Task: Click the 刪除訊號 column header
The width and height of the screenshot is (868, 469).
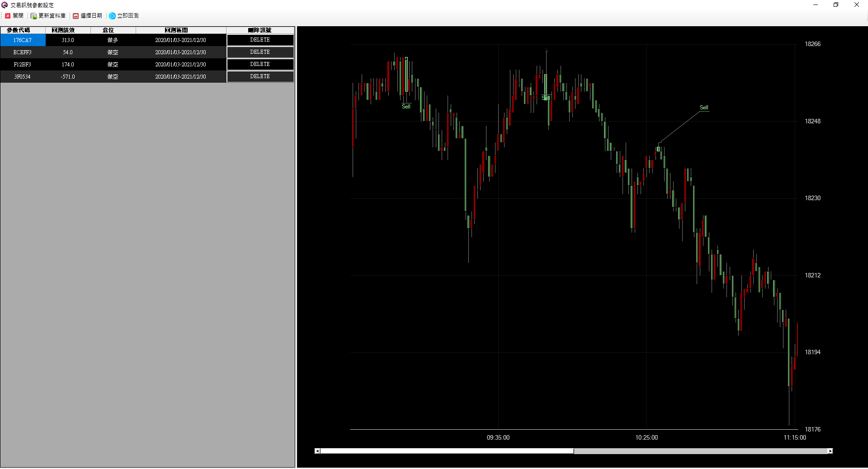Action: point(260,30)
